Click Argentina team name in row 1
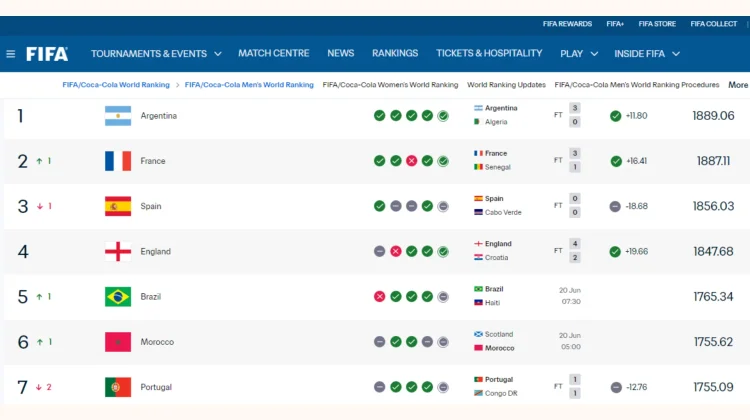This screenshot has height=420, width=750. click(158, 116)
